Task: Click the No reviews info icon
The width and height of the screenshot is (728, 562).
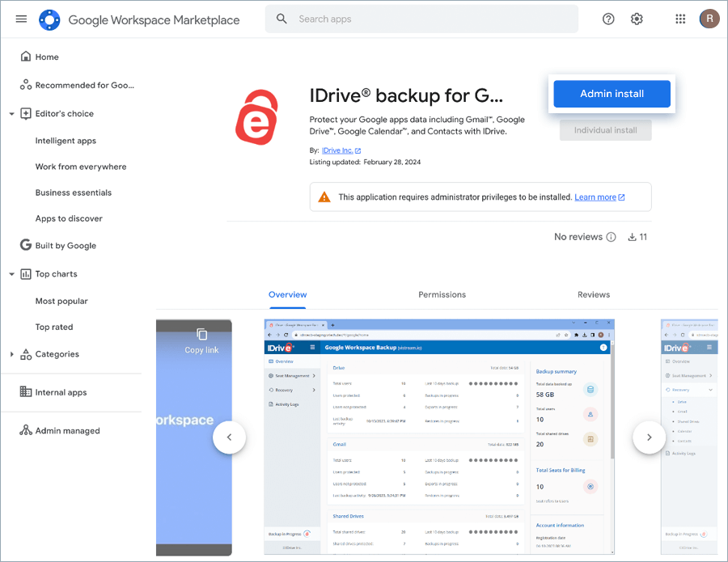Action: coord(611,237)
